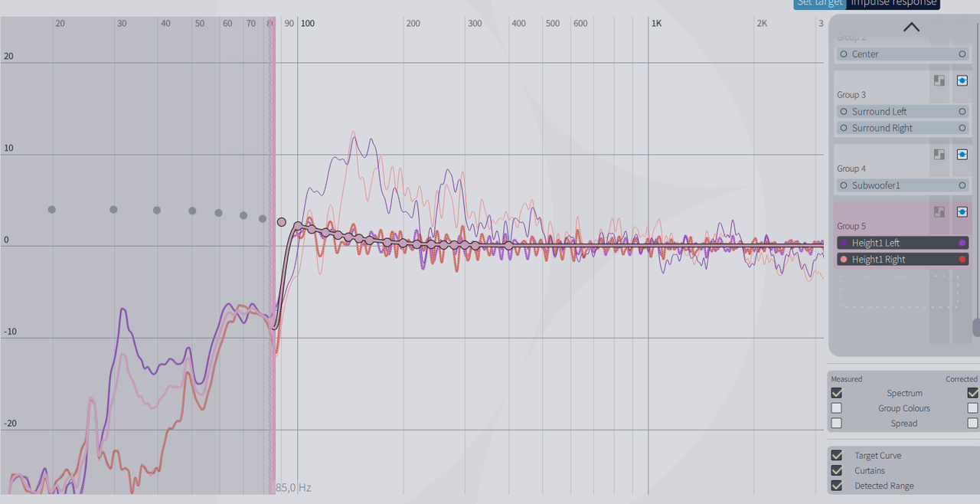Toggle Group 4 blue view icon
Viewport: 980px width, 504px height.
(x=962, y=154)
